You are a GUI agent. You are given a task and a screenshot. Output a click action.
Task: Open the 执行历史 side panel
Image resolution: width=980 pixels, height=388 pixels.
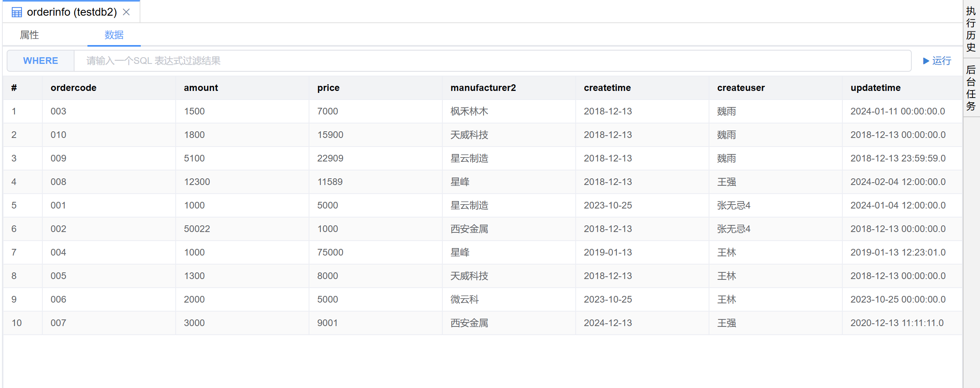(971, 29)
